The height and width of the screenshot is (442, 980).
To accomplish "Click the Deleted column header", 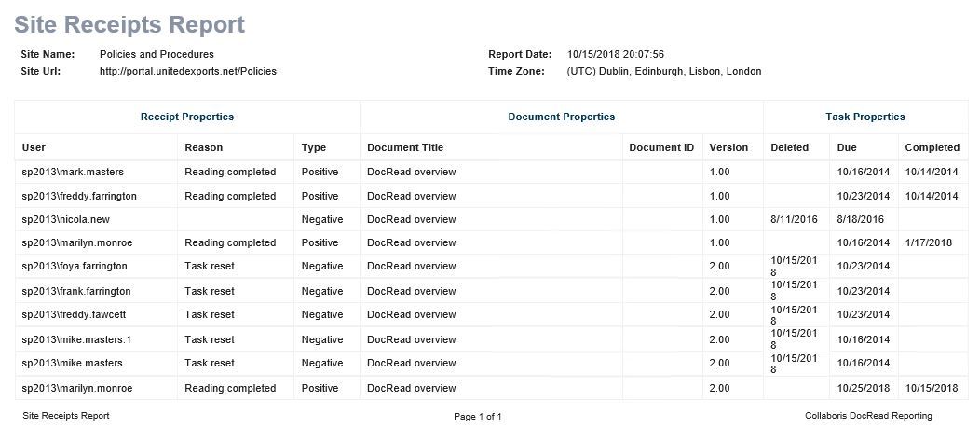I will click(789, 147).
